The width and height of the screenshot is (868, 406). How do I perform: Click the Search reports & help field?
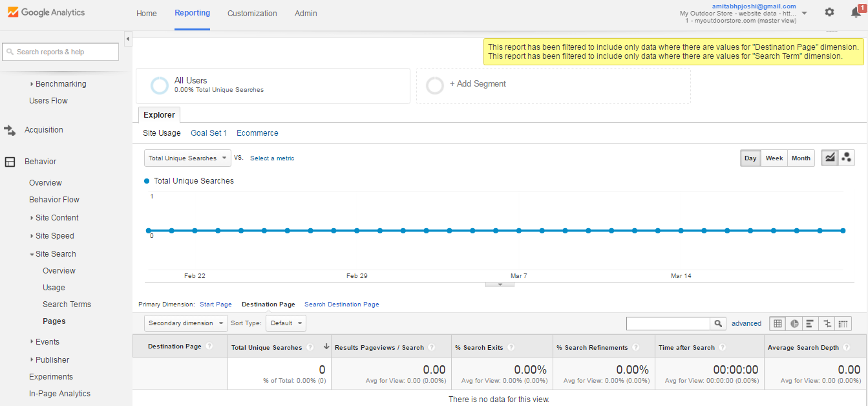point(61,52)
